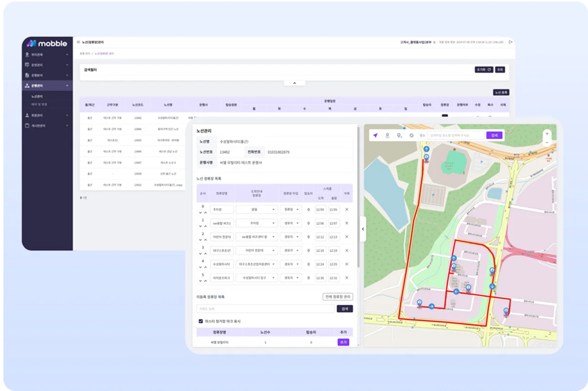Click the mobble logo

point(47,43)
